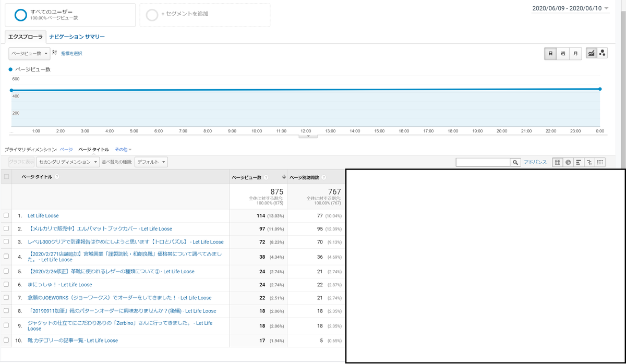626x364 pixels.
Task: Switch to the data table view icon
Action: [x=558, y=162]
